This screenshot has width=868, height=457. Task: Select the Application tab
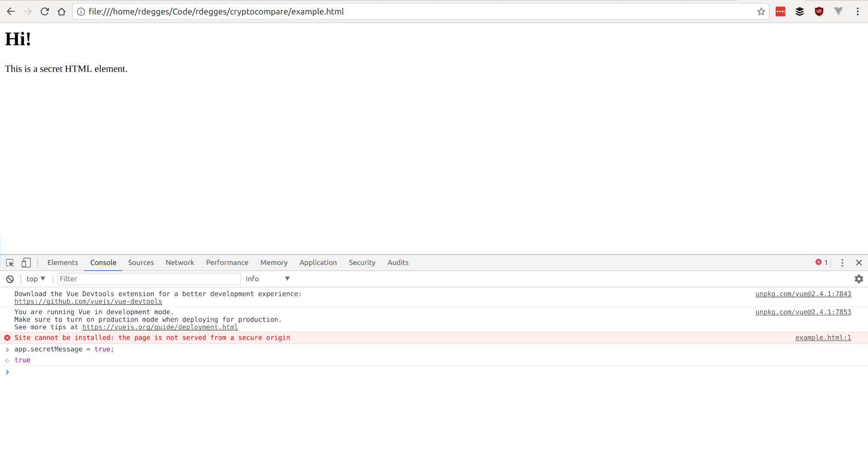(x=318, y=263)
